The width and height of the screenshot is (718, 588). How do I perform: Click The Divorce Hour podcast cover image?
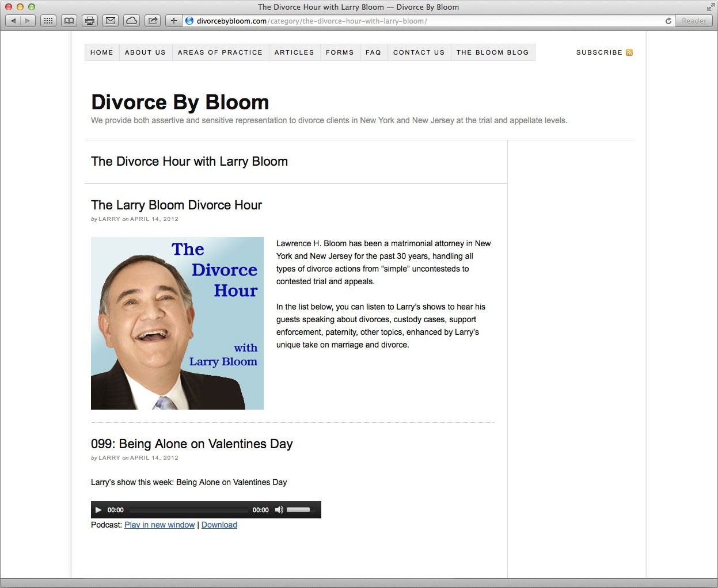pos(177,323)
